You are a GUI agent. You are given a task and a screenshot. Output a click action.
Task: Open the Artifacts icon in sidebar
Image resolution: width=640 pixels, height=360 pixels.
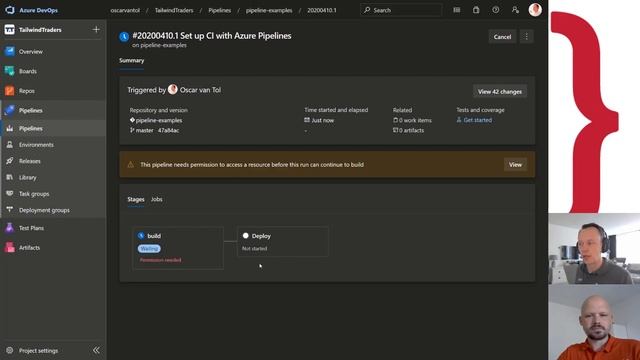tap(10, 247)
